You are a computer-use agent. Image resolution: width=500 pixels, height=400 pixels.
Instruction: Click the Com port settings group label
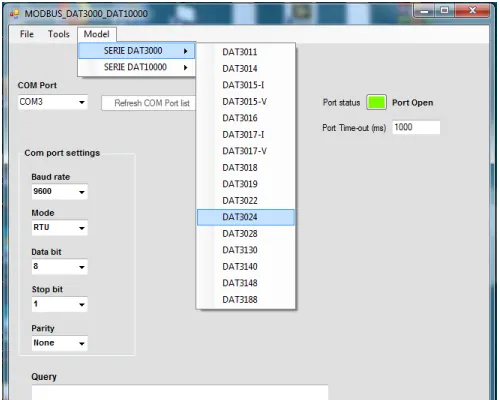point(62,153)
